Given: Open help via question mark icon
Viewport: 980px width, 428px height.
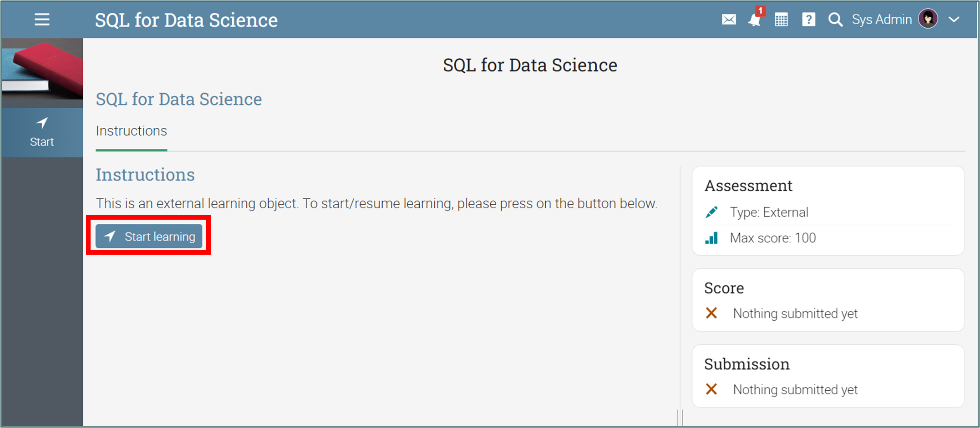Looking at the screenshot, I should click(x=808, y=20).
